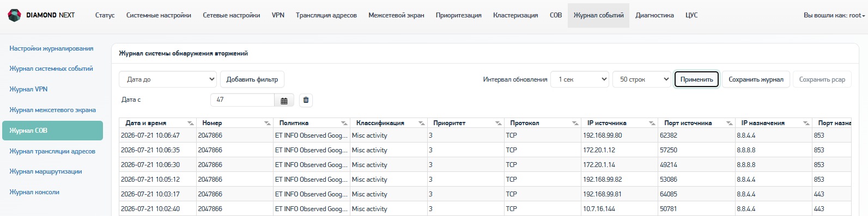
Task: Select the 'Журнал событий' top menu
Action: pyautogui.click(x=598, y=15)
